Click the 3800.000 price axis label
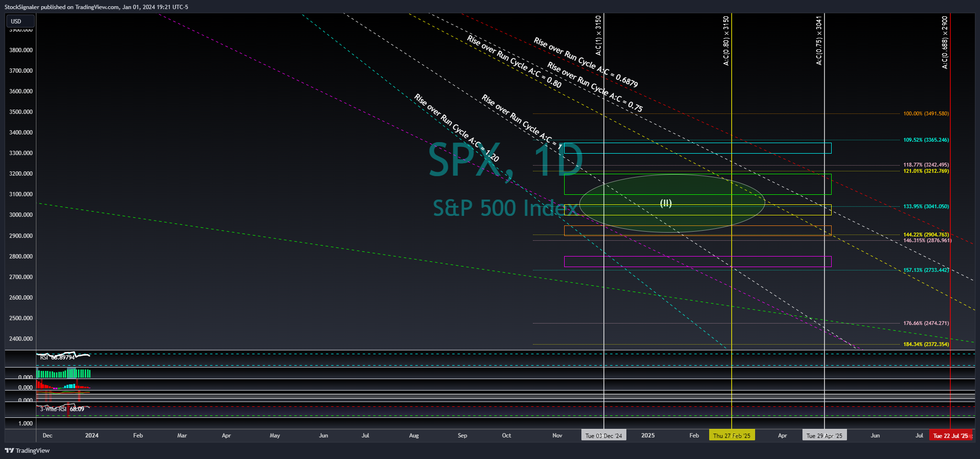Viewport: 980px width, 459px height. 21,50
